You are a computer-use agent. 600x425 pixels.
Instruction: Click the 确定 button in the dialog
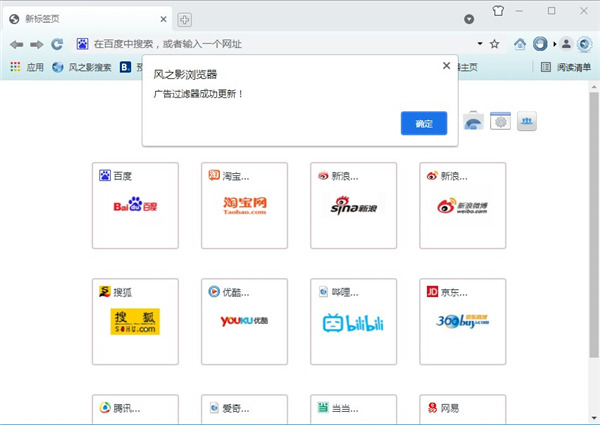pos(423,123)
